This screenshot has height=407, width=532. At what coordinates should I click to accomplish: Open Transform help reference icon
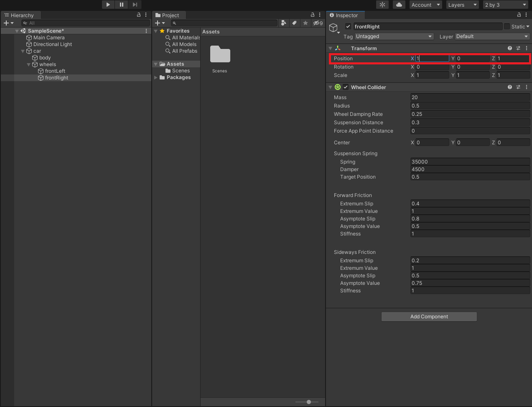point(510,49)
